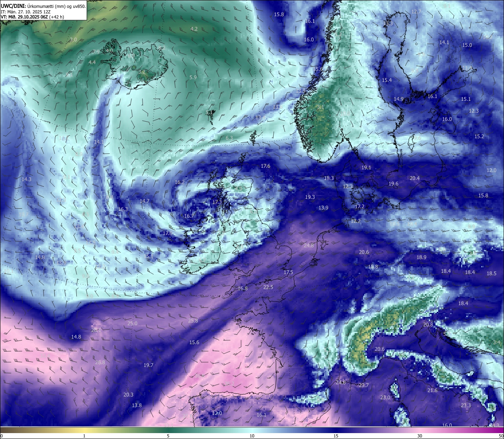
Task: Click the '14.7' value label
Action: [145, 201]
